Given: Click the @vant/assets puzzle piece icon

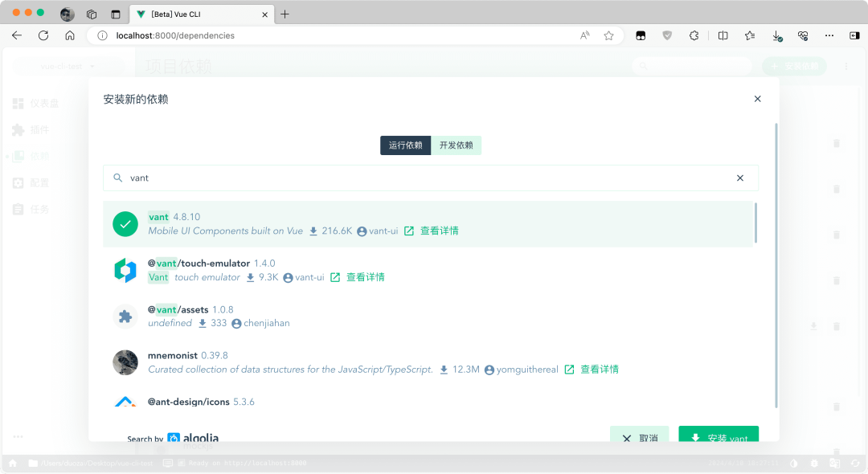Looking at the screenshot, I should [x=125, y=317].
